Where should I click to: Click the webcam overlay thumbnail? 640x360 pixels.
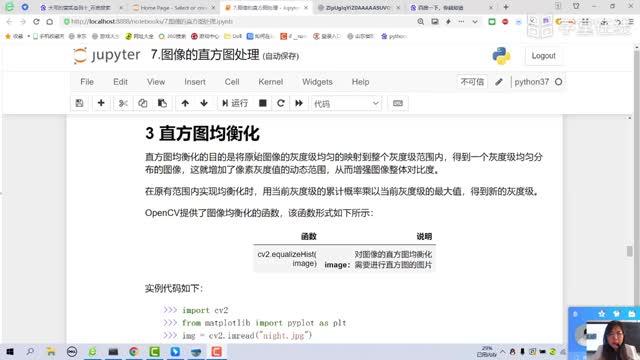click(x=604, y=333)
